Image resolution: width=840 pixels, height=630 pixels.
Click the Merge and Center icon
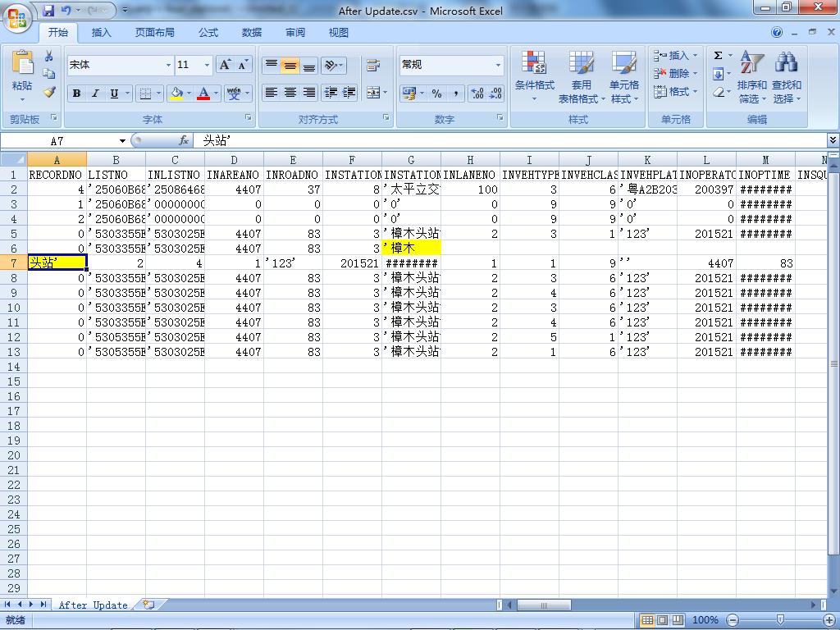pyautogui.click(x=373, y=93)
